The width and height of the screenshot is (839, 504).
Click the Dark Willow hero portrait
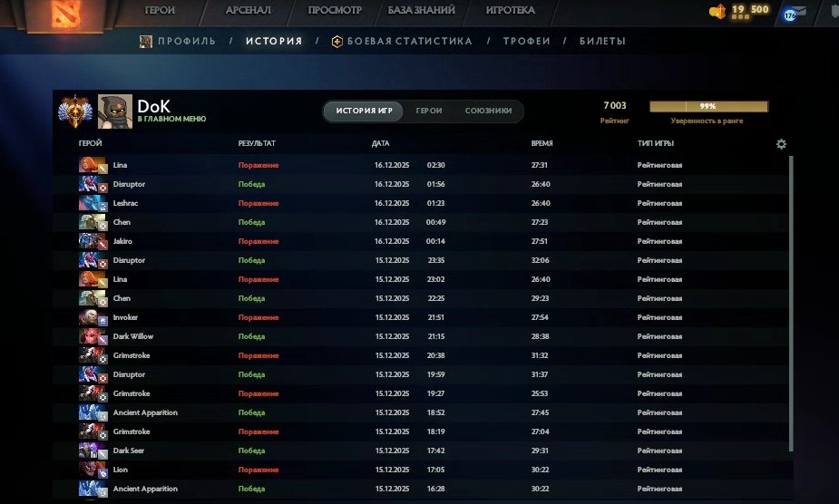pyautogui.click(x=93, y=336)
